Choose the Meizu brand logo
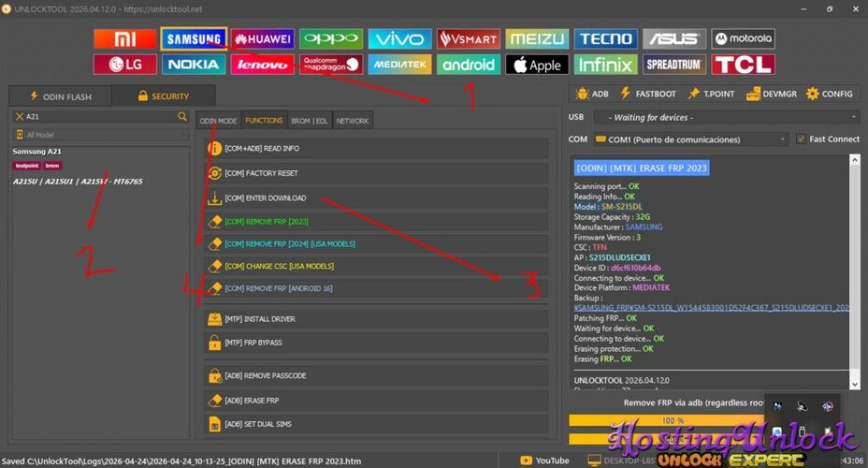868x468 pixels. pos(537,38)
